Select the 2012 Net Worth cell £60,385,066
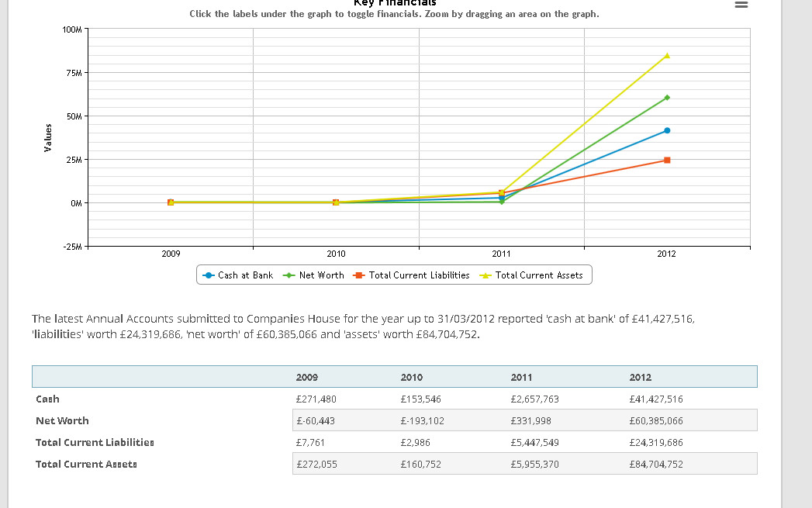Viewport: 812px width, 508px height. point(656,421)
